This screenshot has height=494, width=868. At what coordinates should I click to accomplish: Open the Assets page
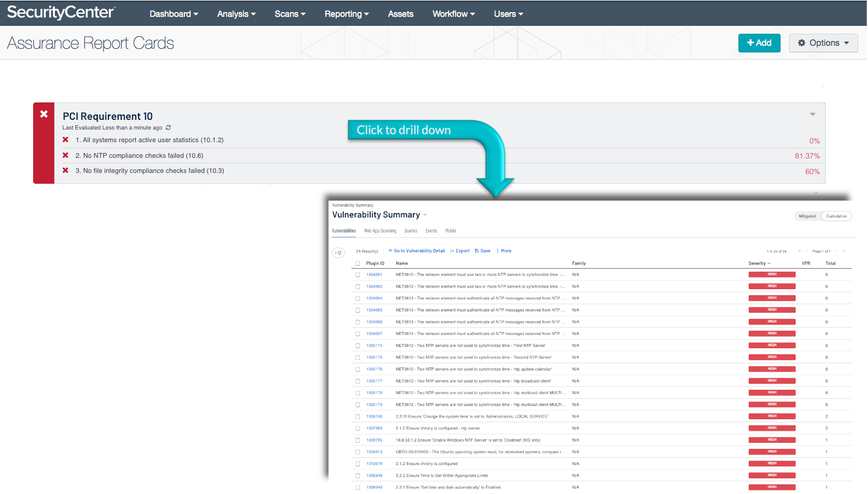pos(401,14)
